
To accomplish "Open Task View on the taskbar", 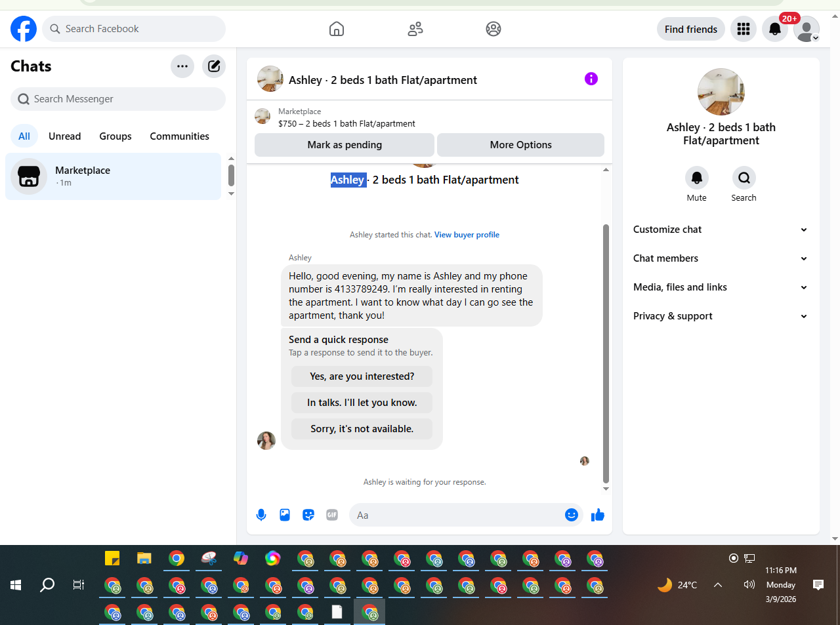I will pos(79,584).
